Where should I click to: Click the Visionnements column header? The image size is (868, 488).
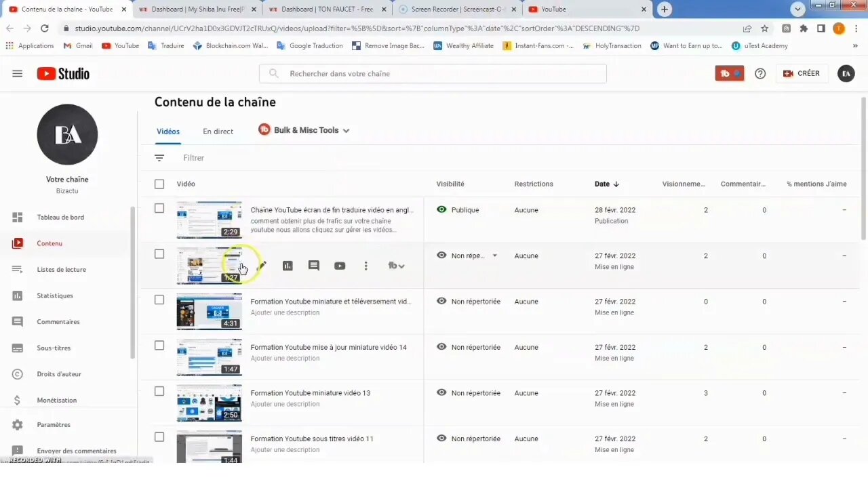[x=684, y=184]
